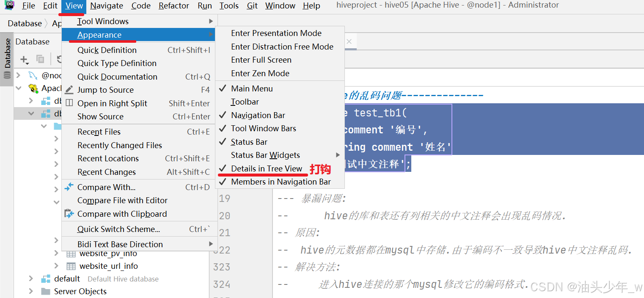This screenshot has width=644, height=298.
Task: Expand the Server Objects tree node
Action: pyautogui.click(x=30, y=291)
